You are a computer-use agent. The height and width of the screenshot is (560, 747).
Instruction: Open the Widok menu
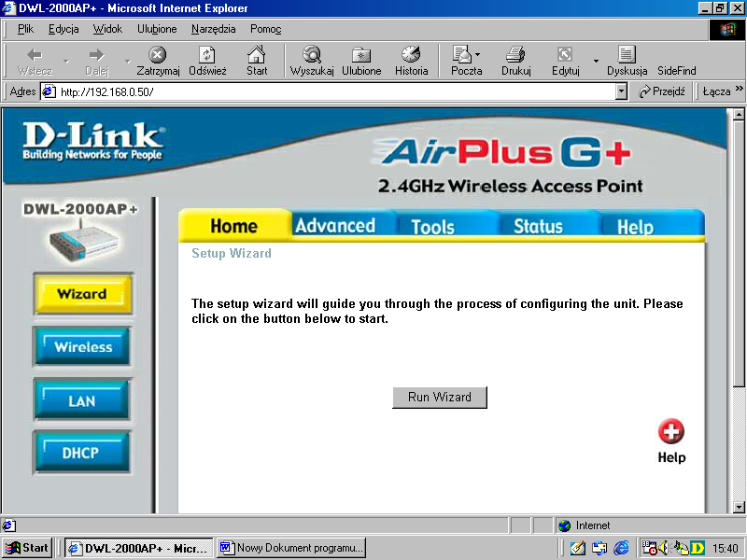107,29
